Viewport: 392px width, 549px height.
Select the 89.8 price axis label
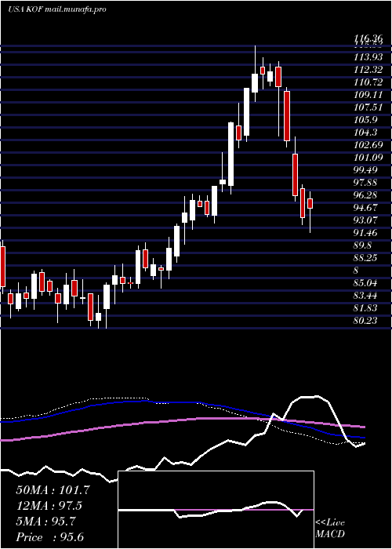tap(362, 245)
